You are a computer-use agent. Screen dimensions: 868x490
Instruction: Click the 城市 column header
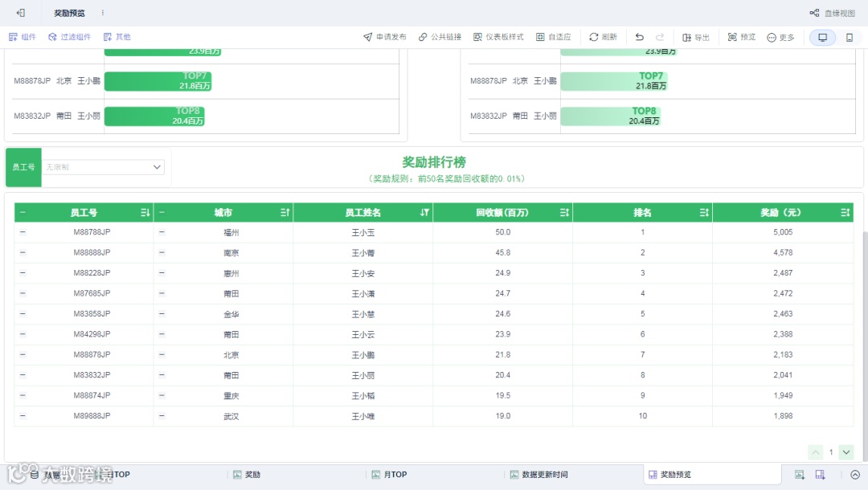point(223,212)
